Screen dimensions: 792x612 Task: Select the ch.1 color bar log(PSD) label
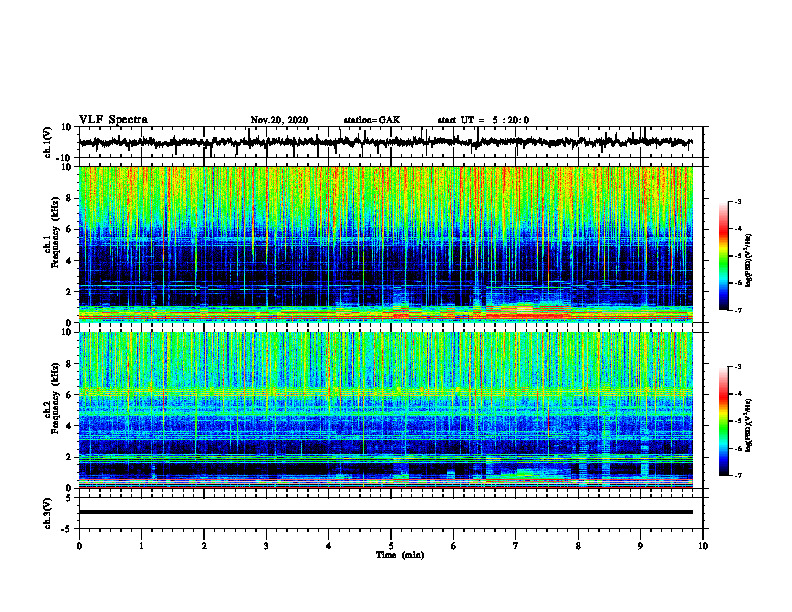pos(748,260)
